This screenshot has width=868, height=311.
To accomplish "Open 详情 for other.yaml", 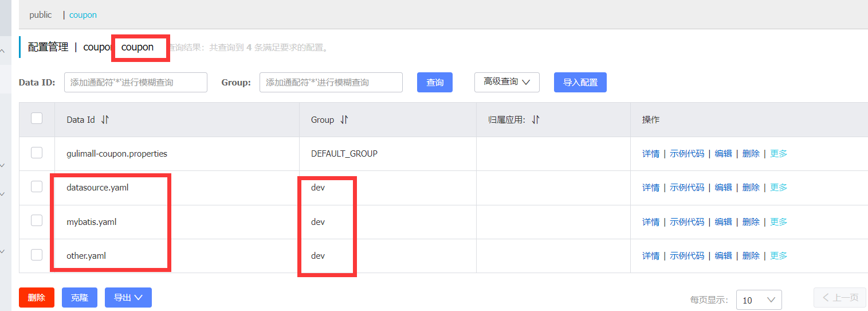I will 651,256.
